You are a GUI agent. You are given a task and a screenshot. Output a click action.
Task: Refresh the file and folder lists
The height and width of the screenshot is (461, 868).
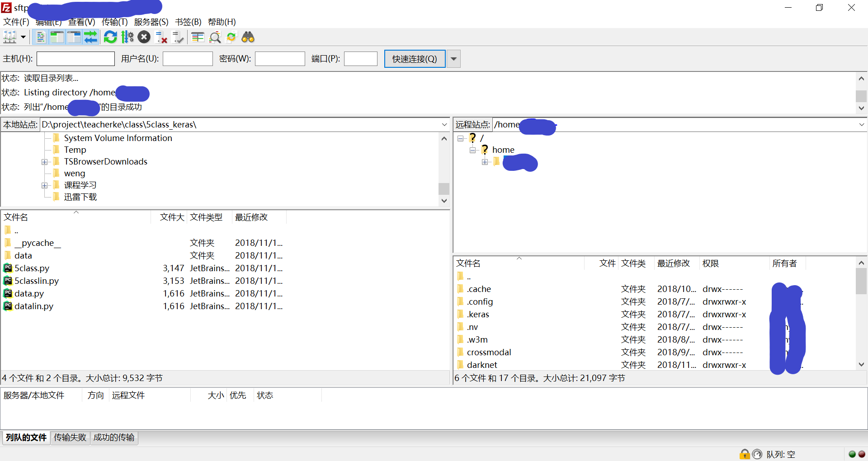pyautogui.click(x=110, y=37)
